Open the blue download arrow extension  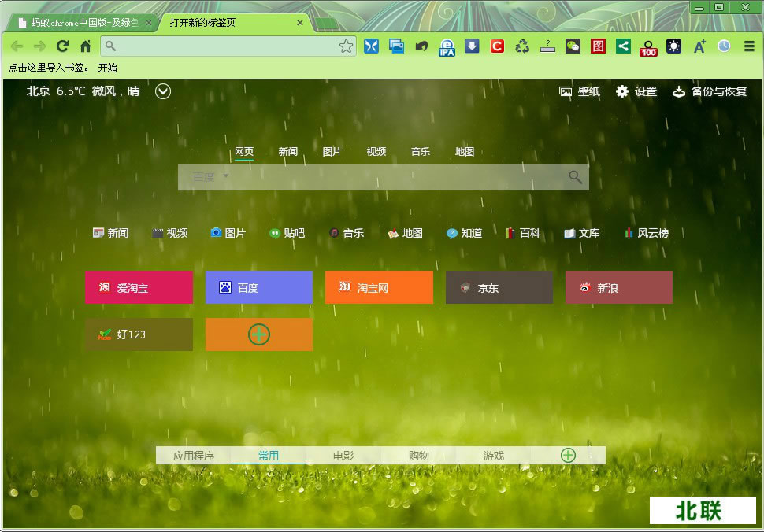(x=472, y=46)
